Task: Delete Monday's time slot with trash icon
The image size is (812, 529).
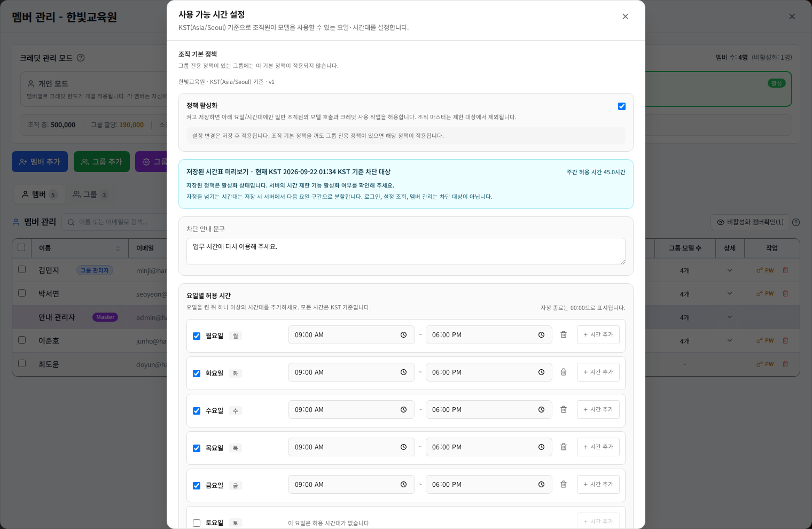Action: click(x=563, y=334)
